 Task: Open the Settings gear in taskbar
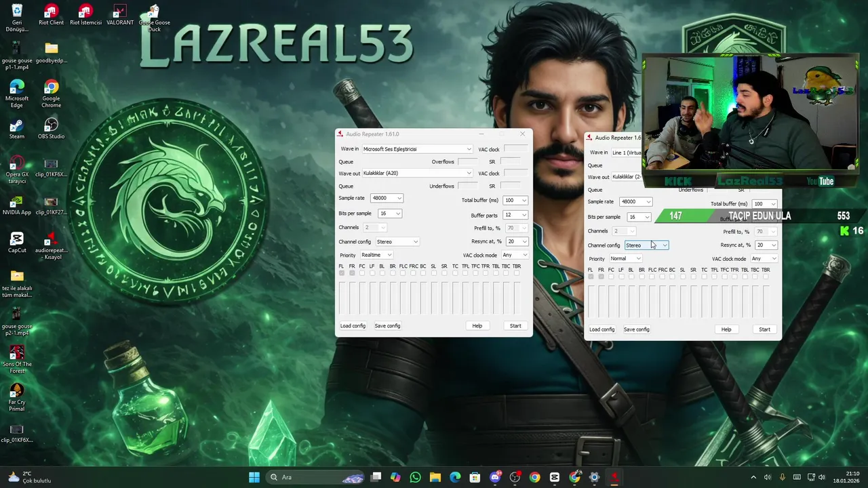pyautogui.click(x=595, y=477)
